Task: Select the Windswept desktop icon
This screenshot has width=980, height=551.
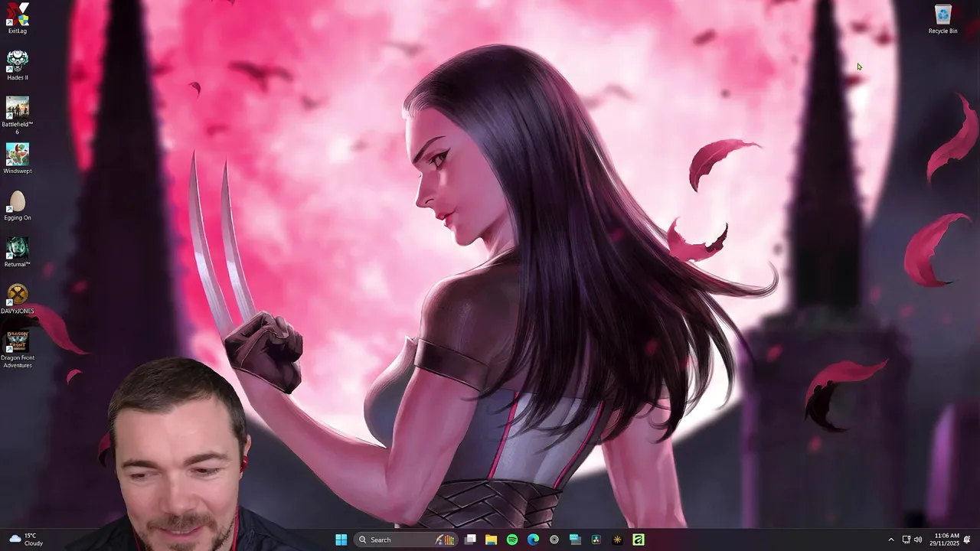Action: coord(17,158)
